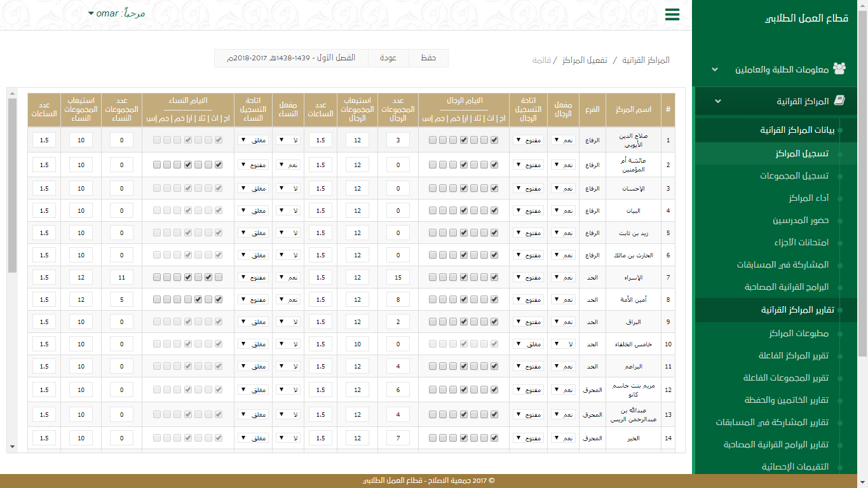Open مفعل النساء dropdown in أمين الأمة row
Screen dimensions: 868x488
click(288, 300)
